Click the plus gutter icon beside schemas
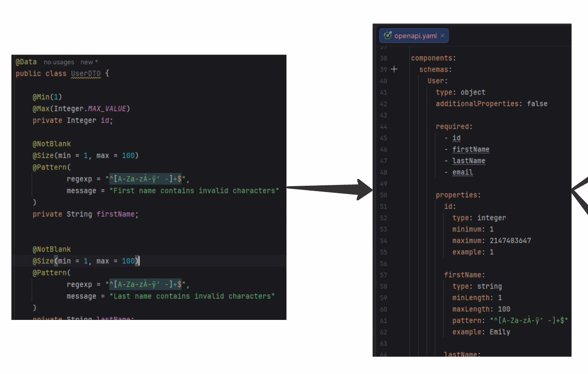 click(x=394, y=69)
